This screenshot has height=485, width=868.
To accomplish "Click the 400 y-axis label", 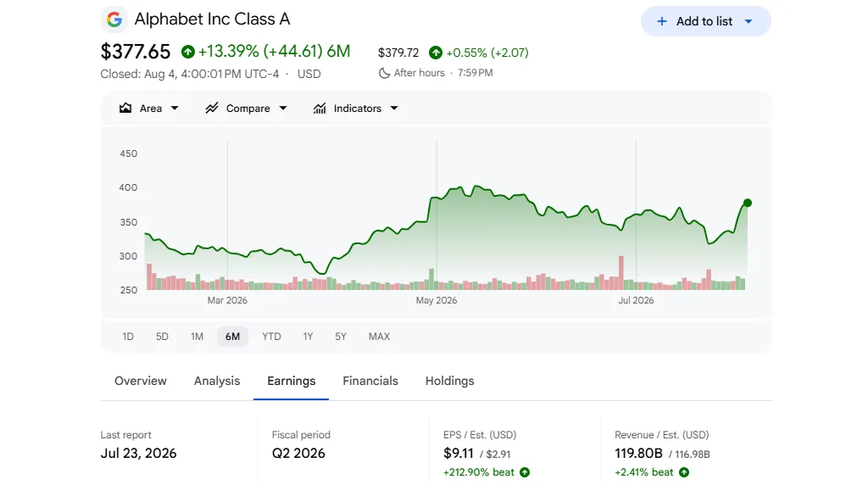I will point(129,187).
